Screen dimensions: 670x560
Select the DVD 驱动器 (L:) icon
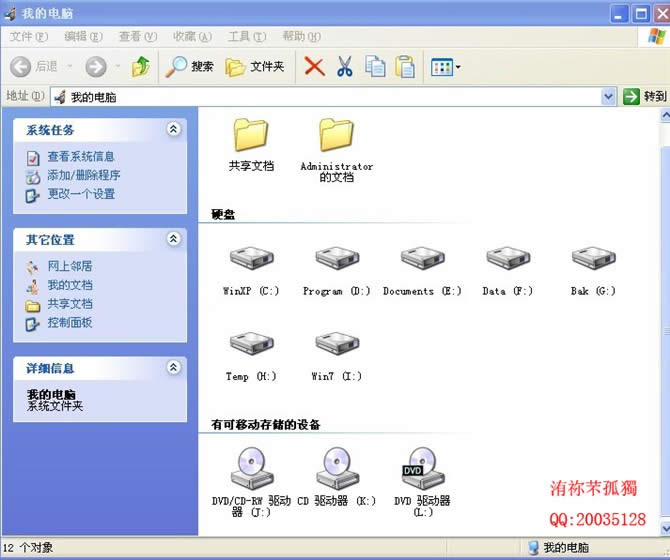(422, 467)
